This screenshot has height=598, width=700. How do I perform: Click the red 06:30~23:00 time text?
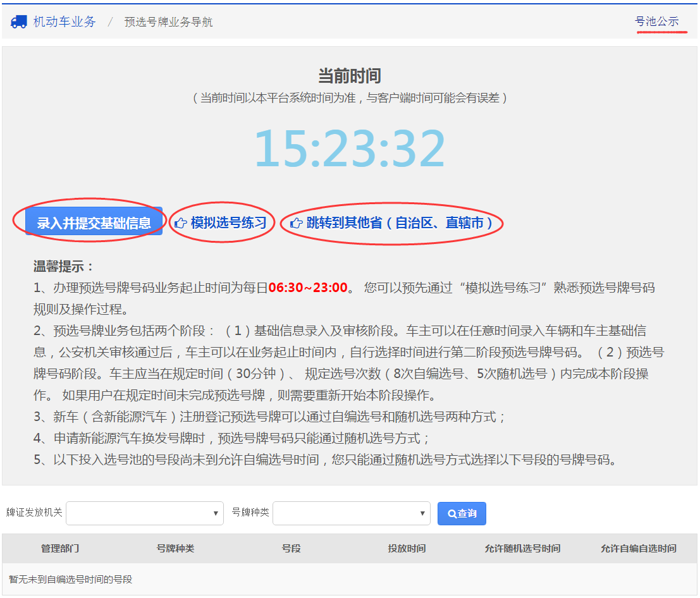click(x=308, y=288)
